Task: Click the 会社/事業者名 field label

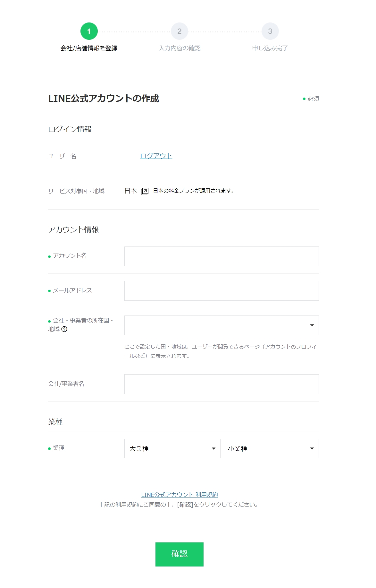Action: (x=66, y=384)
